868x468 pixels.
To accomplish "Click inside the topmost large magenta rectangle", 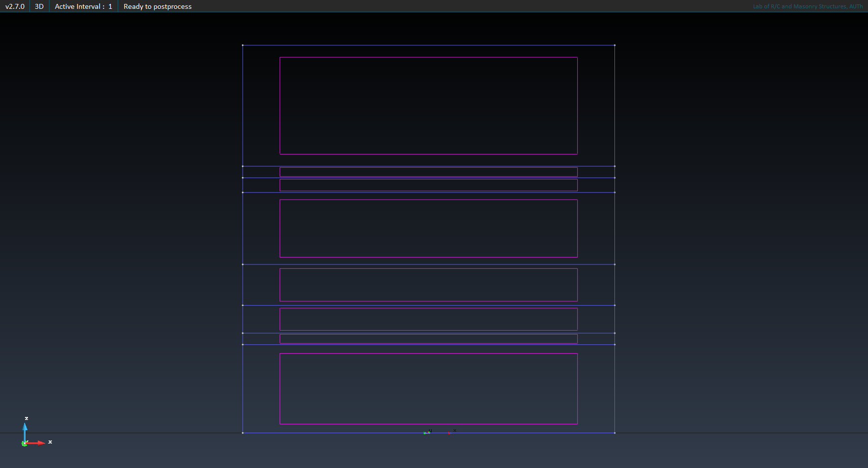I will (x=428, y=105).
